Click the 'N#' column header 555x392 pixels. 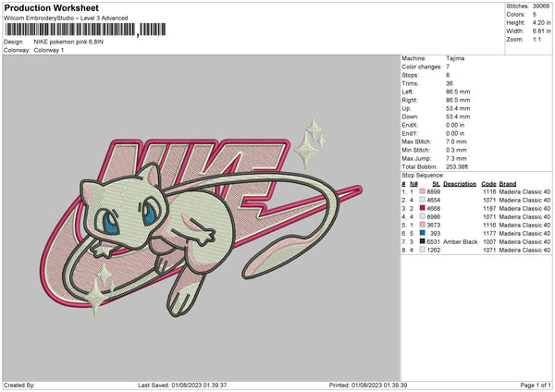pyautogui.click(x=413, y=184)
